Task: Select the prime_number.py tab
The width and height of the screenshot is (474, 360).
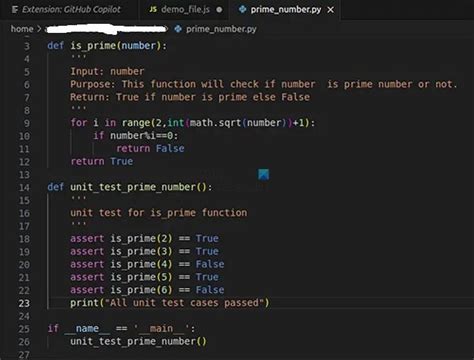Action: [286, 10]
